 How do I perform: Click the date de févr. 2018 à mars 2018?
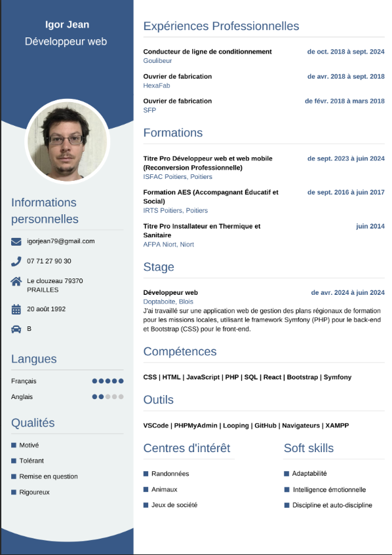pos(345,101)
